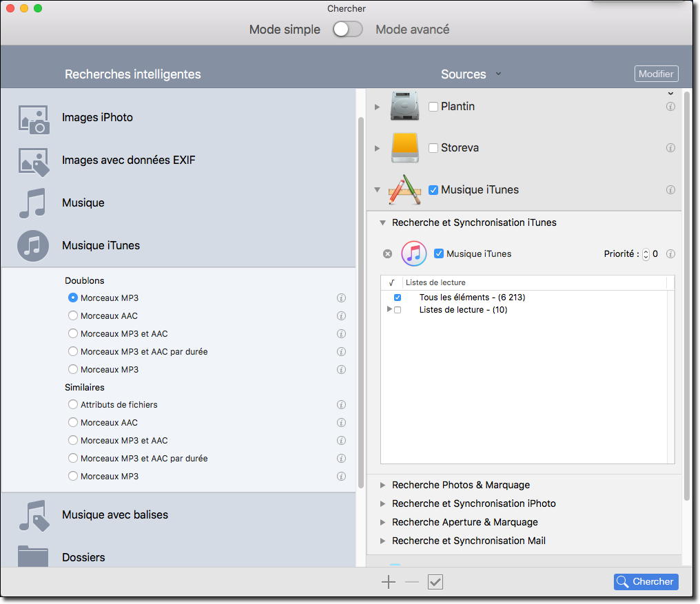Select Morceaux MP3 et AAC par durée under Similaires

pyautogui.click(x=73, y=457)
